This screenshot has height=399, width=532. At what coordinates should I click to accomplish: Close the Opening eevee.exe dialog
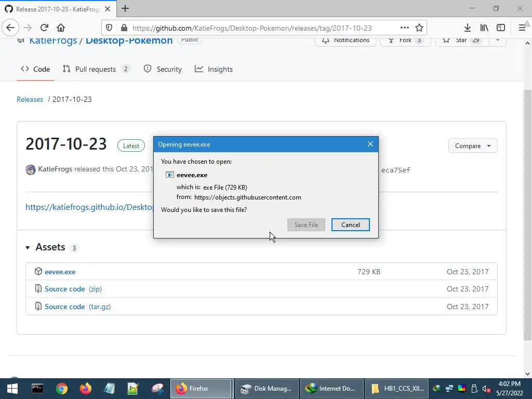pos(370,144)
